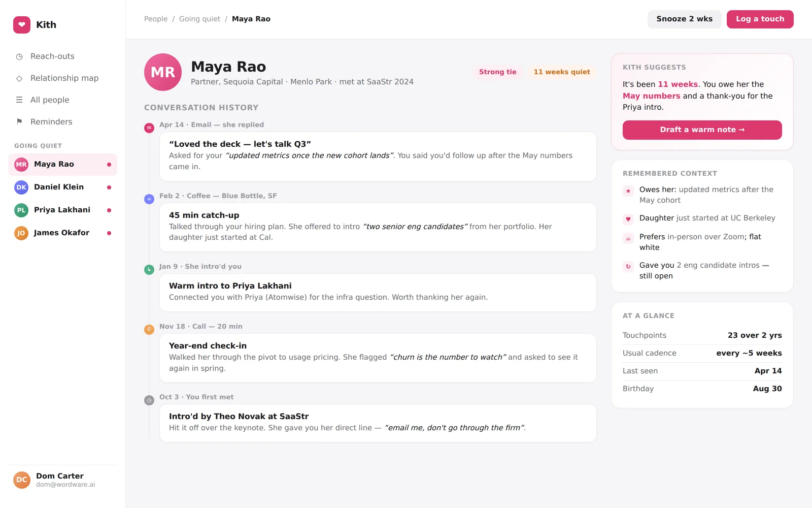Click the Reminders flag icon

19,122
